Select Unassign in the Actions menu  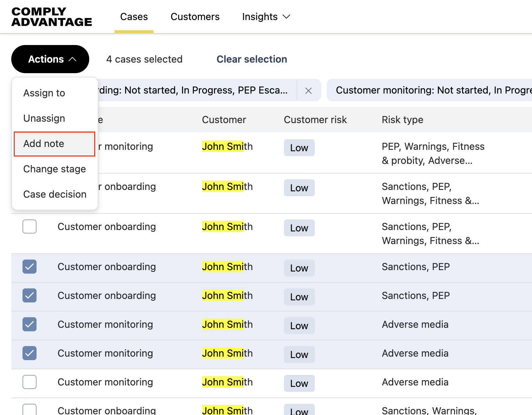pyautogui.click(x=44, y=119)
